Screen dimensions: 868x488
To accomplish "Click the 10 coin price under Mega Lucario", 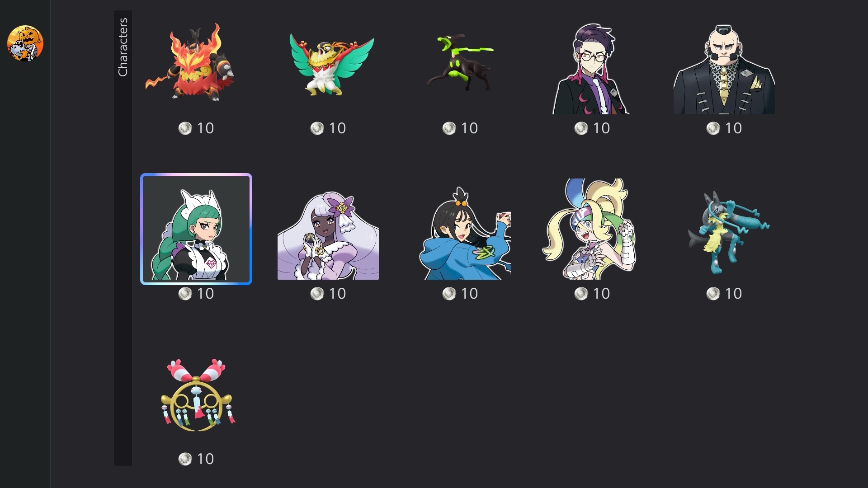I will click(x=724, y=294).
